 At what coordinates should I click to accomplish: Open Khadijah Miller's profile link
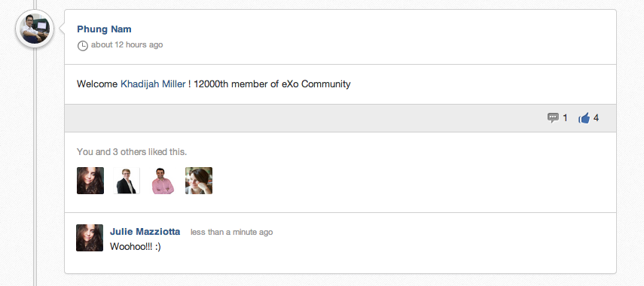coord(153,84)
